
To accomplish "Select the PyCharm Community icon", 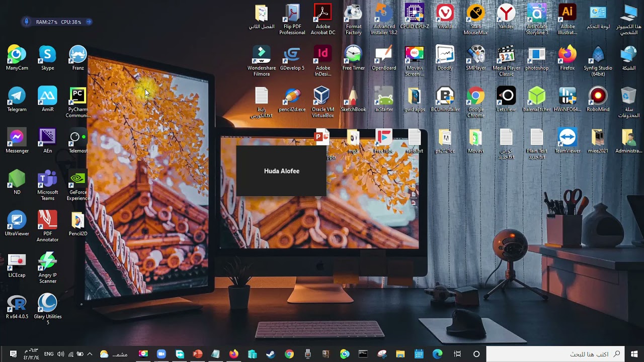I will coord(78,102).
